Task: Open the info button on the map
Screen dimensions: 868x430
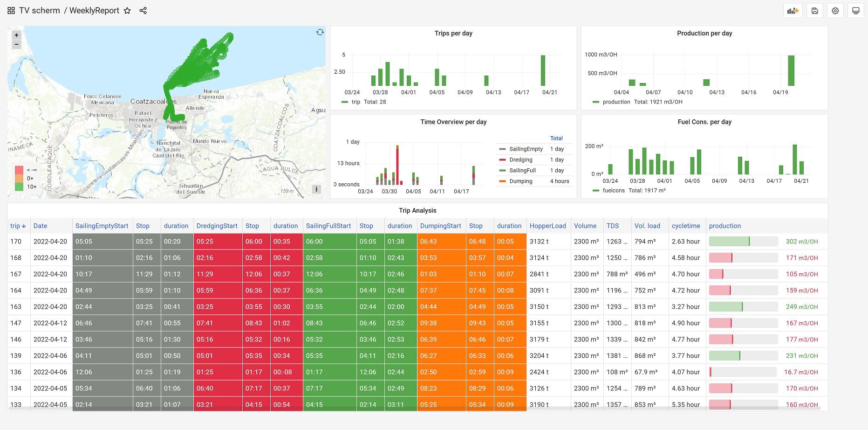Action: (x=316, y=189)
